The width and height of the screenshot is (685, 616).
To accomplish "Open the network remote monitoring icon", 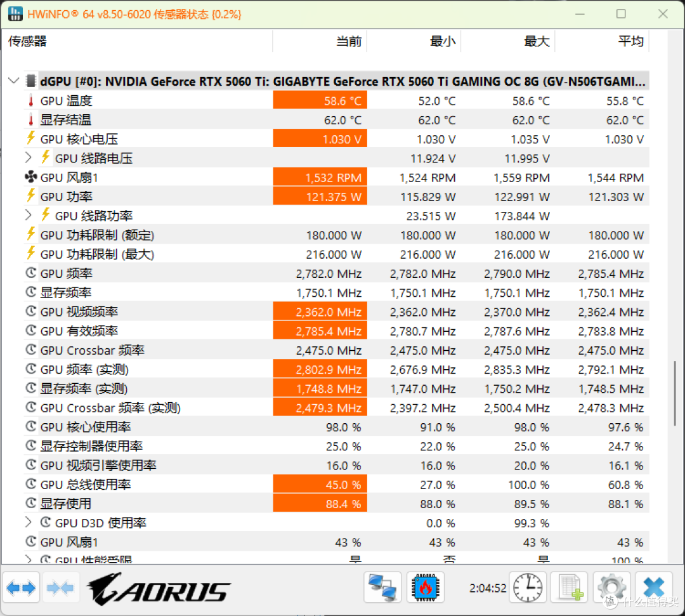I will click(382, 587).
